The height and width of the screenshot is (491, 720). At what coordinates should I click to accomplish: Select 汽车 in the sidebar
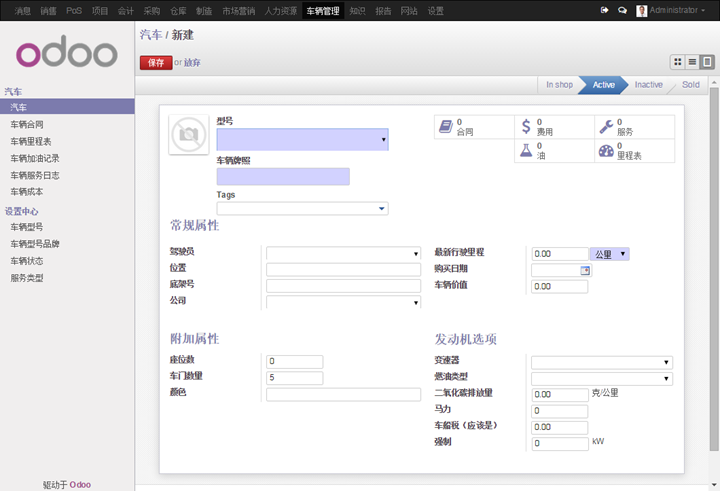(67, 107)
